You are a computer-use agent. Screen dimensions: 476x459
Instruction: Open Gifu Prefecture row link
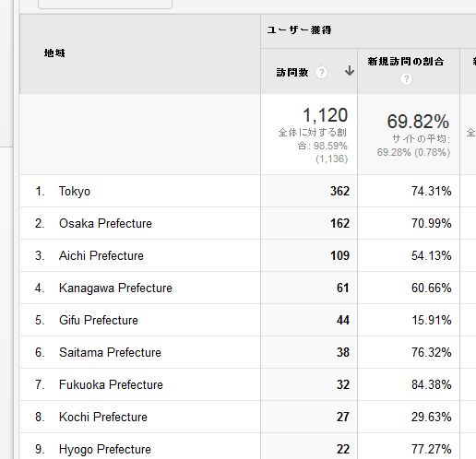point(99,320)
